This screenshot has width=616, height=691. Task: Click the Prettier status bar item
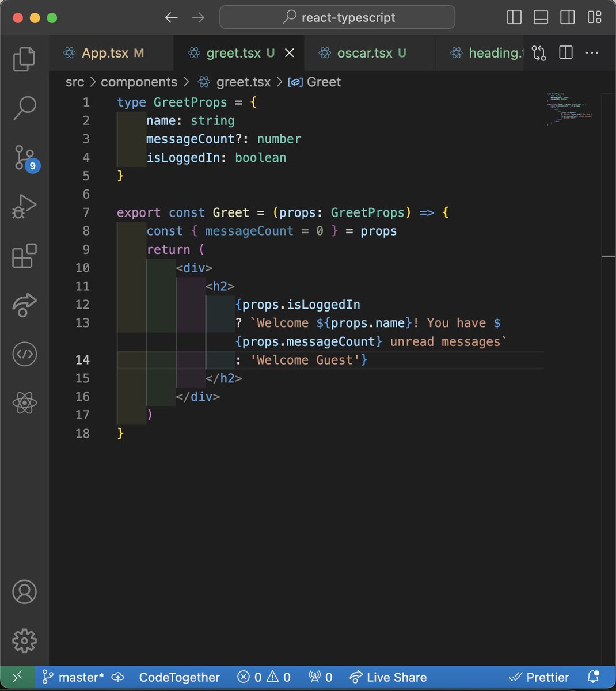539,677
